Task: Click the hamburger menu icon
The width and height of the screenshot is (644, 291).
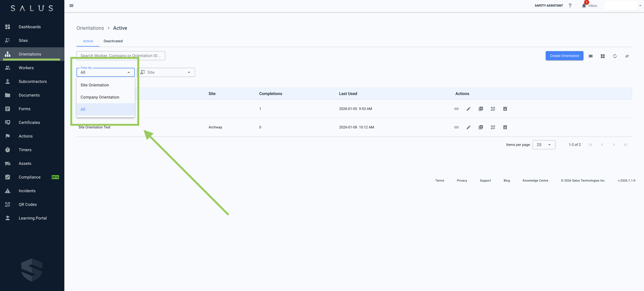Action: click(71, 5)
